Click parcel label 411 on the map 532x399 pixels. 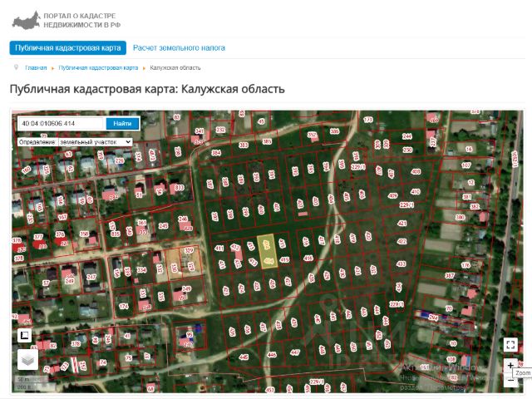pyautogui.click(x=219, y=249)
